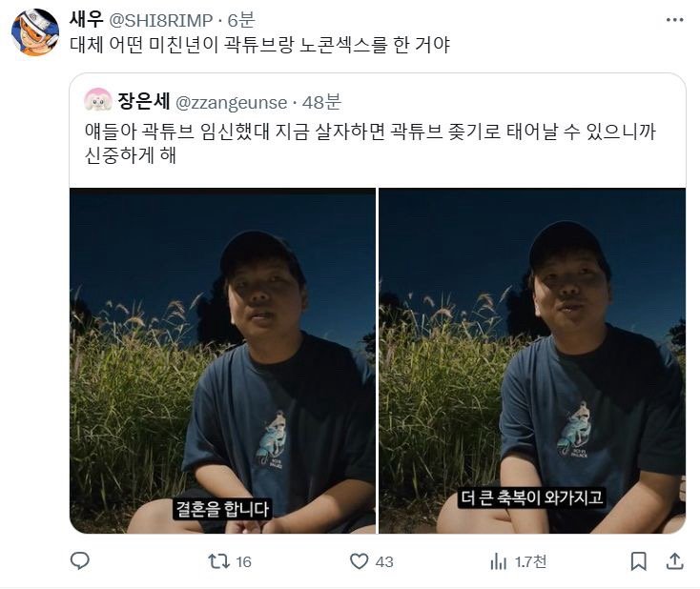Screen dimensions: 700x589
Task: Click the repost arrows icon
Action: click(218, 561)
